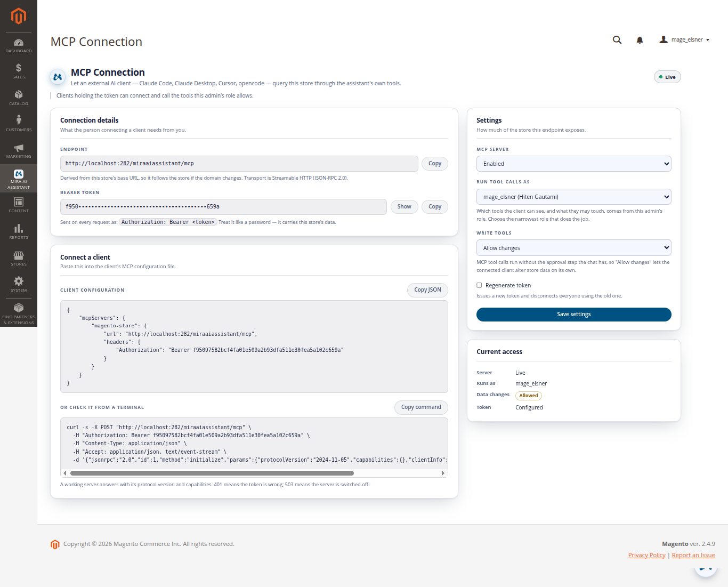Click the Current access heading

point(499,352)
